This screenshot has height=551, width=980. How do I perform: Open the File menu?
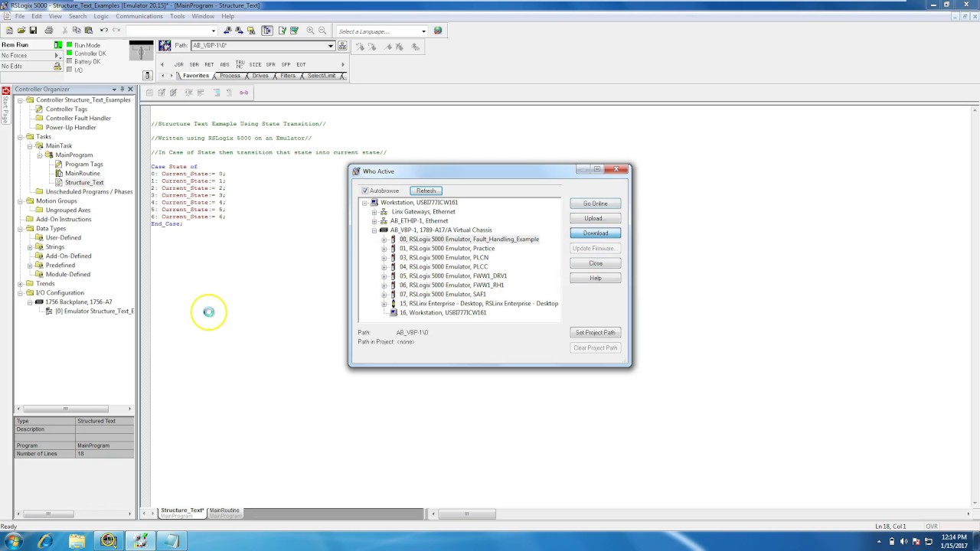pyautogui.click(x=20, y=16)
